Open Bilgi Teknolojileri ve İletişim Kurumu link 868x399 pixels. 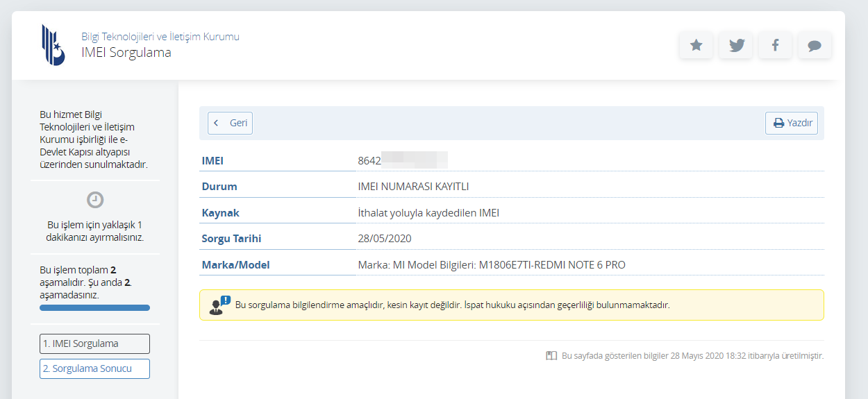click(x=160, y=37)
